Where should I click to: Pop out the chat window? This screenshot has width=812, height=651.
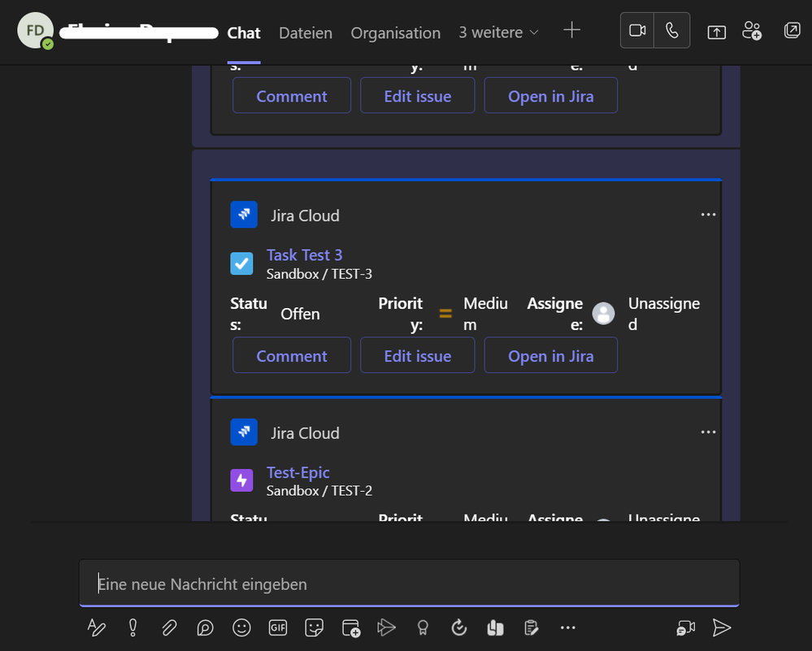click(792, 30)
